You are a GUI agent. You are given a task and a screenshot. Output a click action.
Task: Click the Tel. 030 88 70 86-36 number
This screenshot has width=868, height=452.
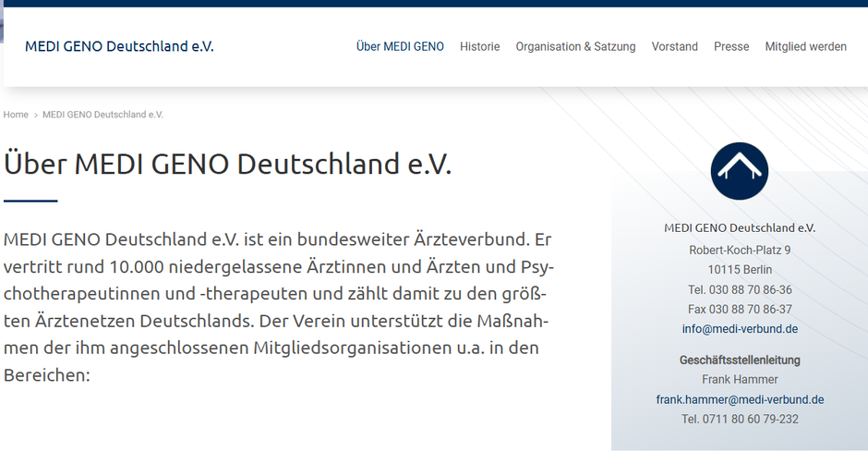(x=740, y=289)
